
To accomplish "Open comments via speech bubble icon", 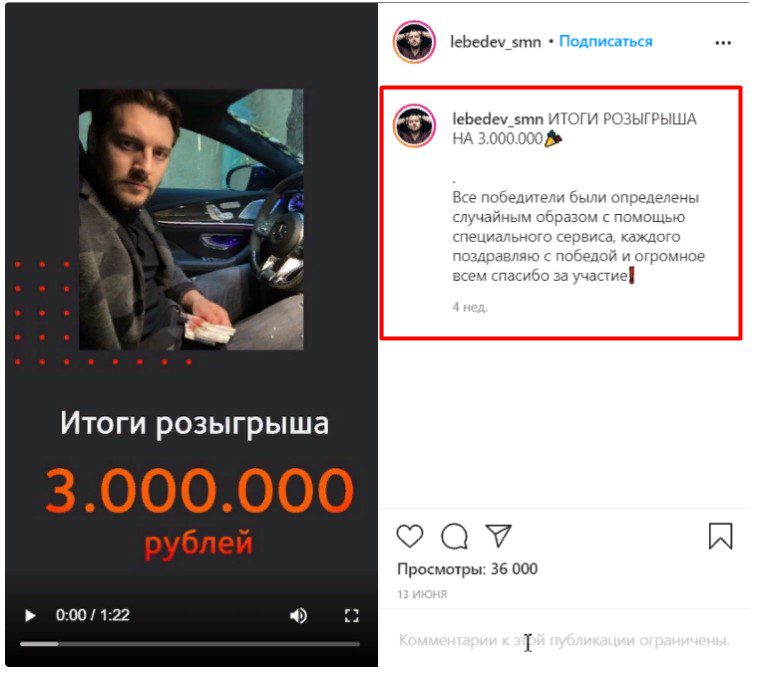I will click(454, 536).
